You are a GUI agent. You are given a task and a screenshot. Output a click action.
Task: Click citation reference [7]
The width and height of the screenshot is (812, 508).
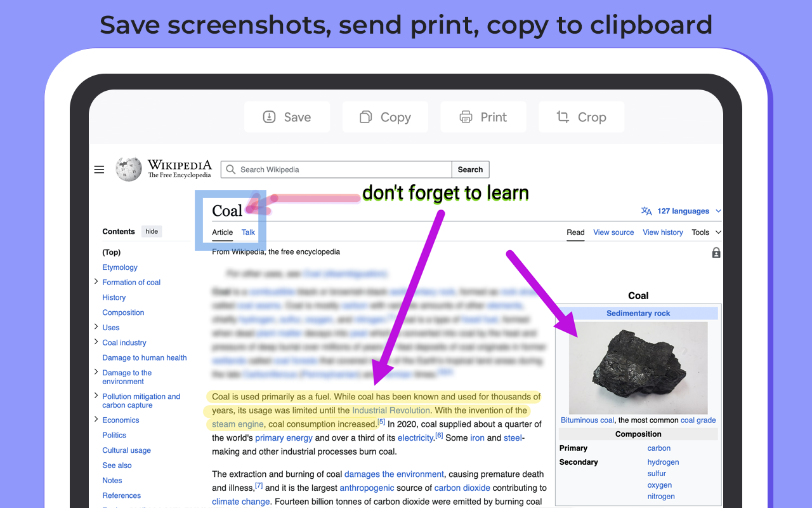pyautogui.click(x=259, y=485)
